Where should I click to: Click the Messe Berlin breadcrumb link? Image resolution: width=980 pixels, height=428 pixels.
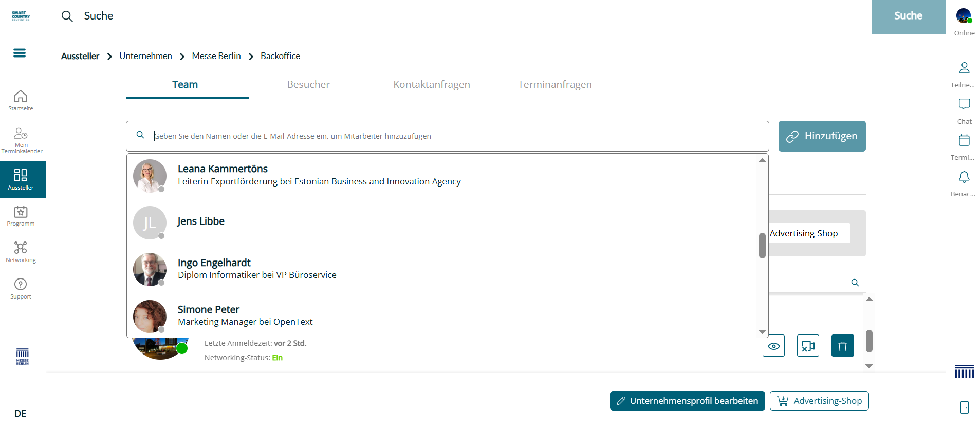[x=216, y=56]
